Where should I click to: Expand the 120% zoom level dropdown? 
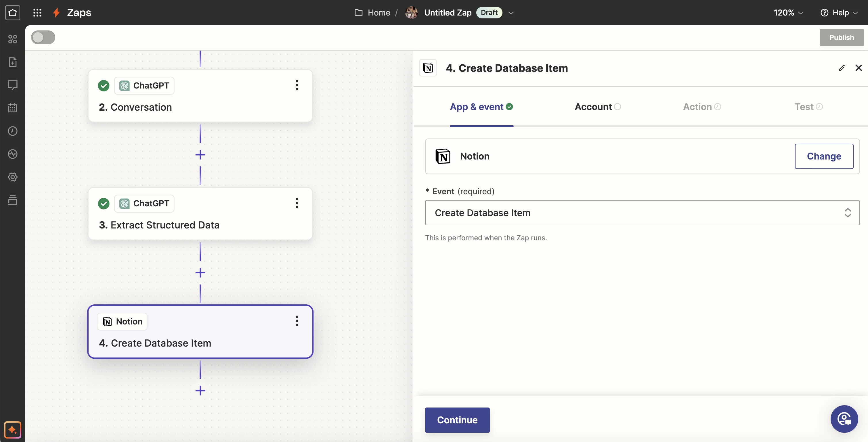click(788, 12)
